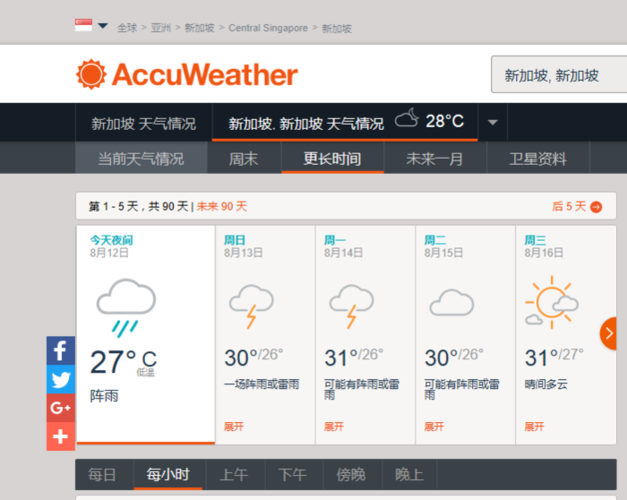This screenshot has height=500, width=627.
Task: Click the 30°/26° temperature for 周二
Action: coord(454,357)
